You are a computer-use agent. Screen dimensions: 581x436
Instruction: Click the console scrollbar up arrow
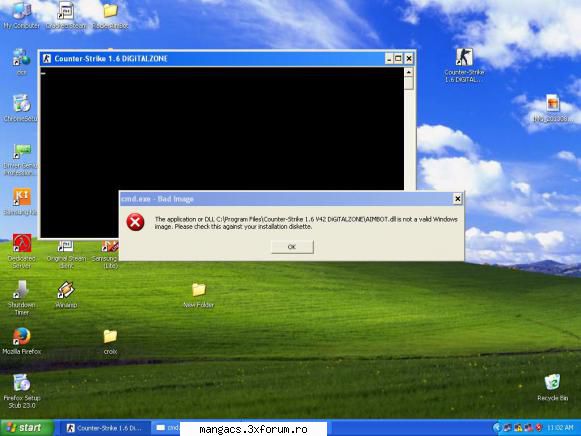pyautogui.click(x=409, y=72)
